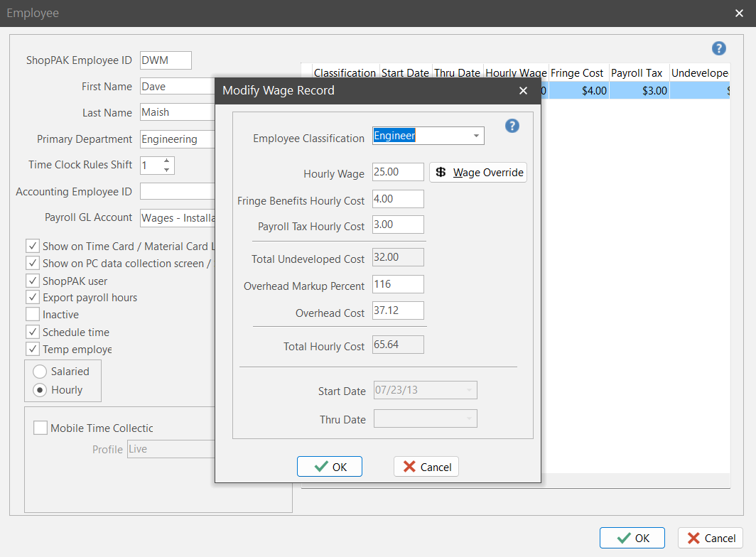Toggle the Inactive checkbox
Screen dimensions: 756x557
(x=33, y=315)
